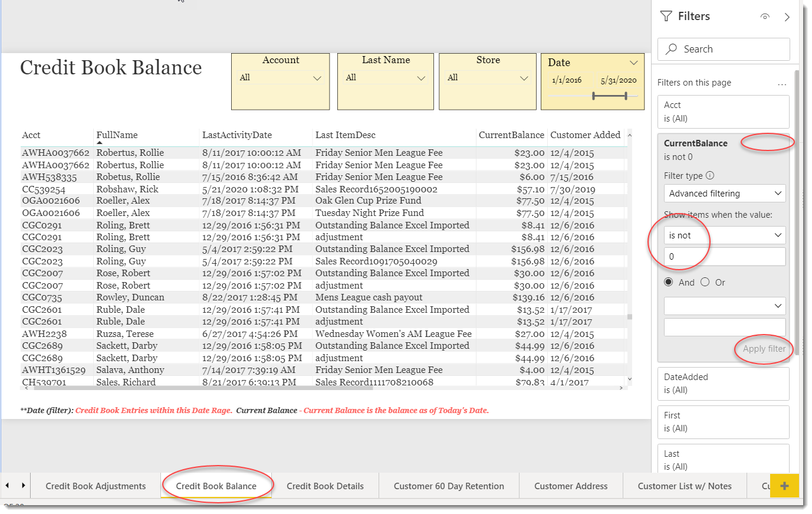Screen dimensions: 812x514
Task: Click the Mens League cash payout cell
Action: pyautogui.click(x=369, y=297)
